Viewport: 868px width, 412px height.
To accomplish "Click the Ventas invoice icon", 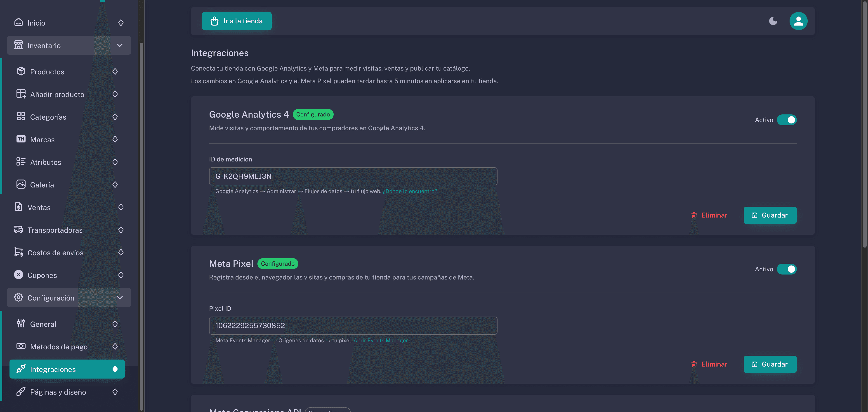I will pyautogui.click(x=19, y=207).
